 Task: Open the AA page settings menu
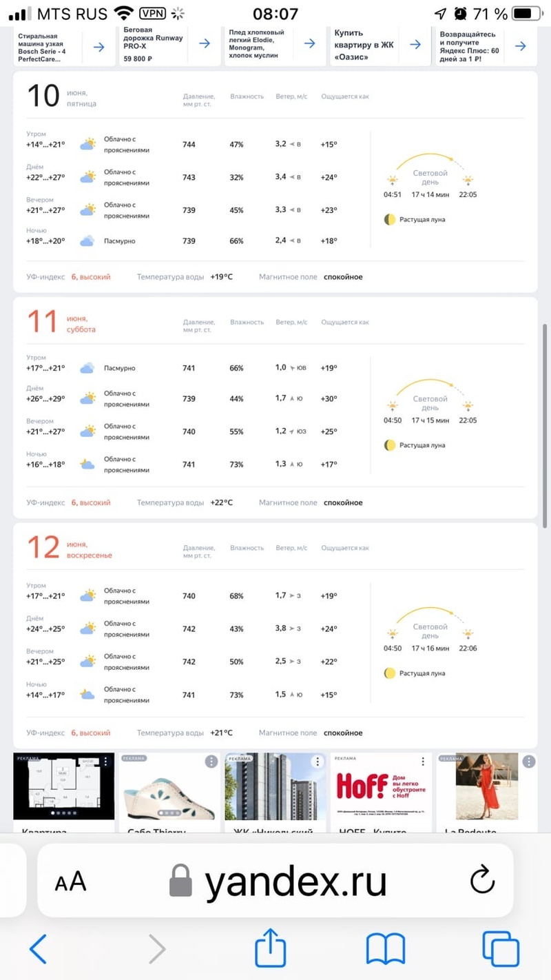[70, 881]
